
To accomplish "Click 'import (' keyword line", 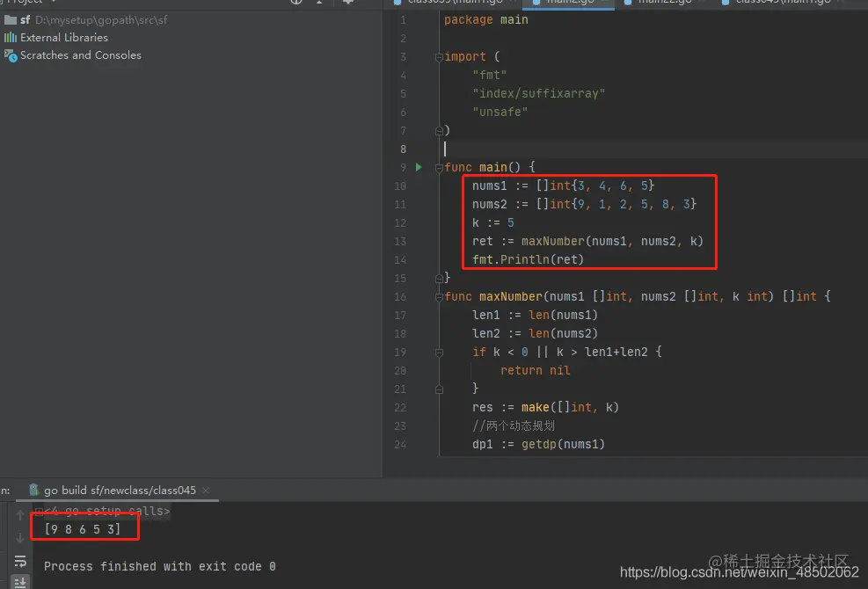I will click(x=471, y=56).
